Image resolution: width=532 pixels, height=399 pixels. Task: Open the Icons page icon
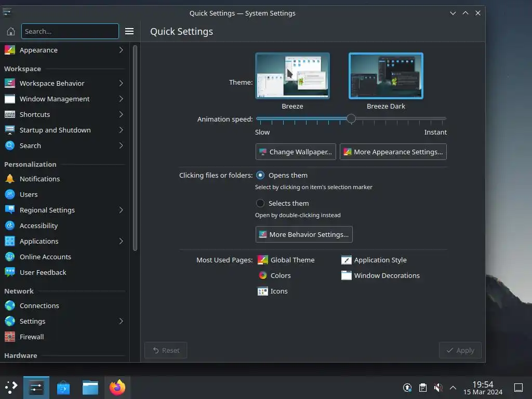pos(262,291)
